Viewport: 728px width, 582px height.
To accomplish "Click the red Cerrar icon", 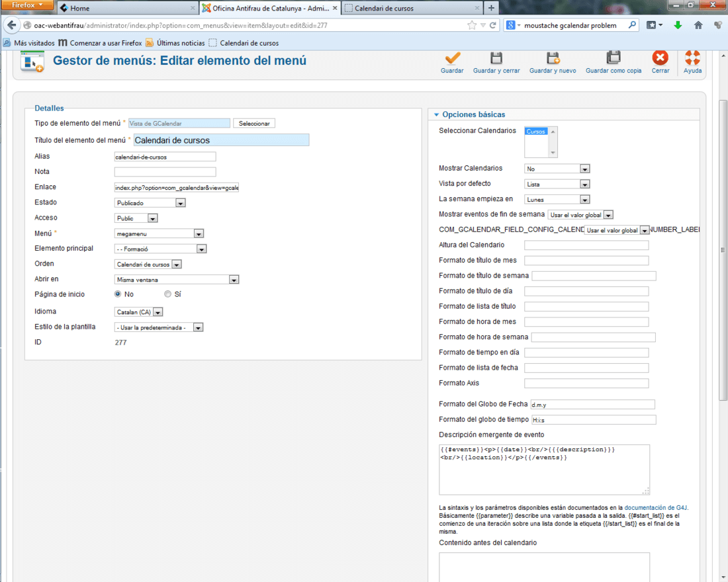I will click(660, 58).
